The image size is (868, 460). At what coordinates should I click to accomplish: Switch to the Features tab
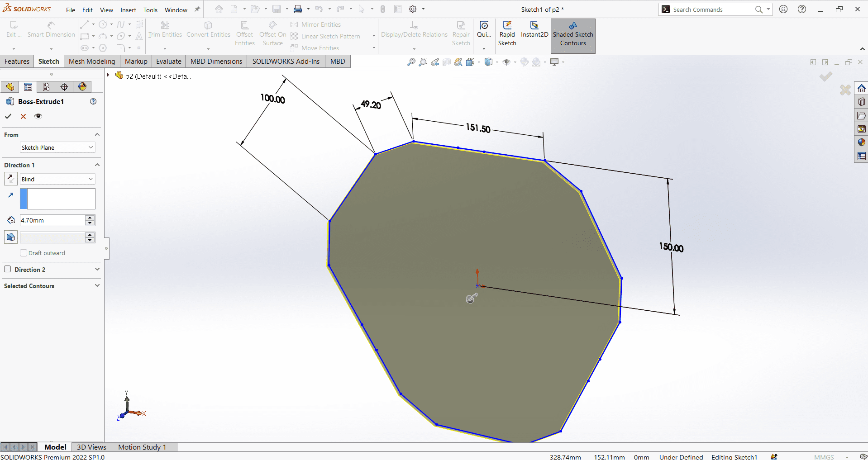[x=17, y=62]
